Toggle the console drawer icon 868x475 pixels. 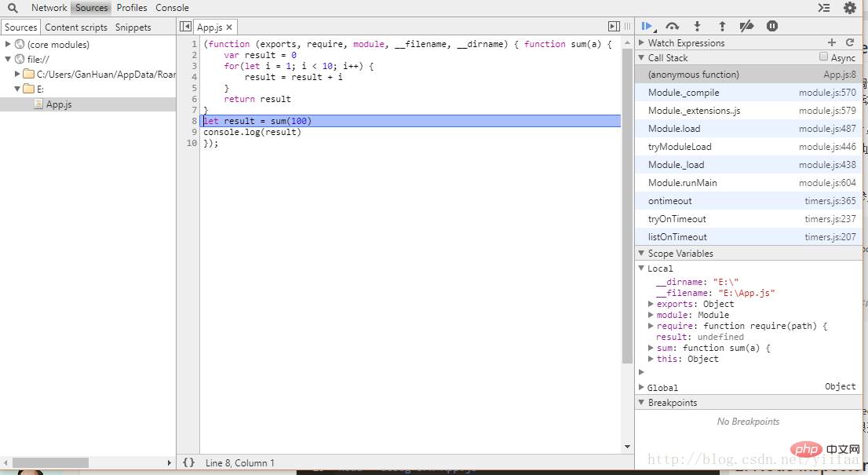click(x=824, y=8)
